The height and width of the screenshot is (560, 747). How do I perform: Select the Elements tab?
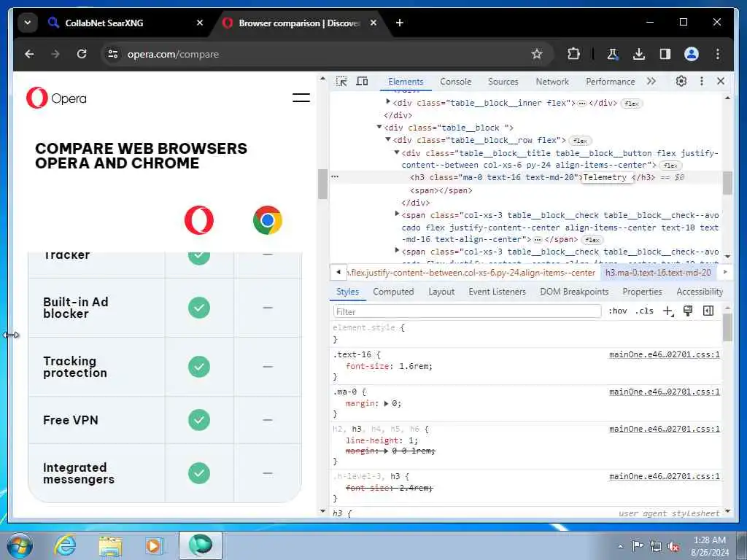[406, 82]
